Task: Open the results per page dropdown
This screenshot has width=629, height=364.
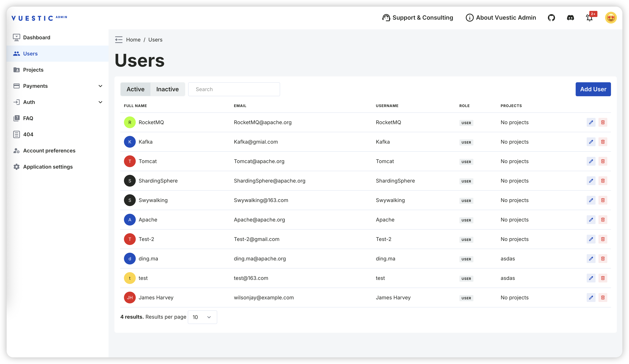Action: [202, 317]
